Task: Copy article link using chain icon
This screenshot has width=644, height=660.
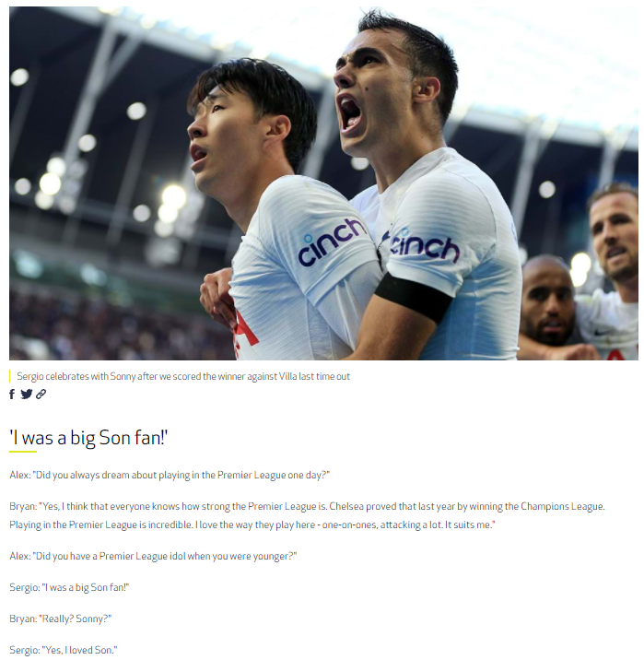Action: (x=41, y=395)
